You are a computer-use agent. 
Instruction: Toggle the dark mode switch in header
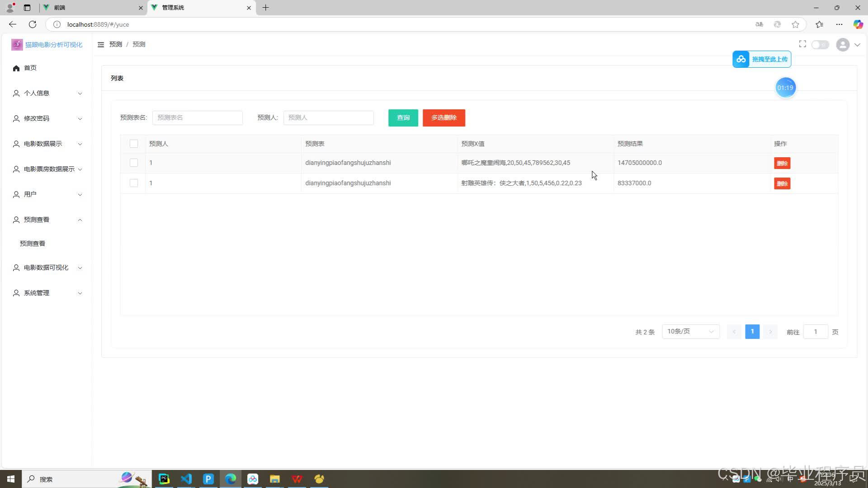[x=820, y=45]
